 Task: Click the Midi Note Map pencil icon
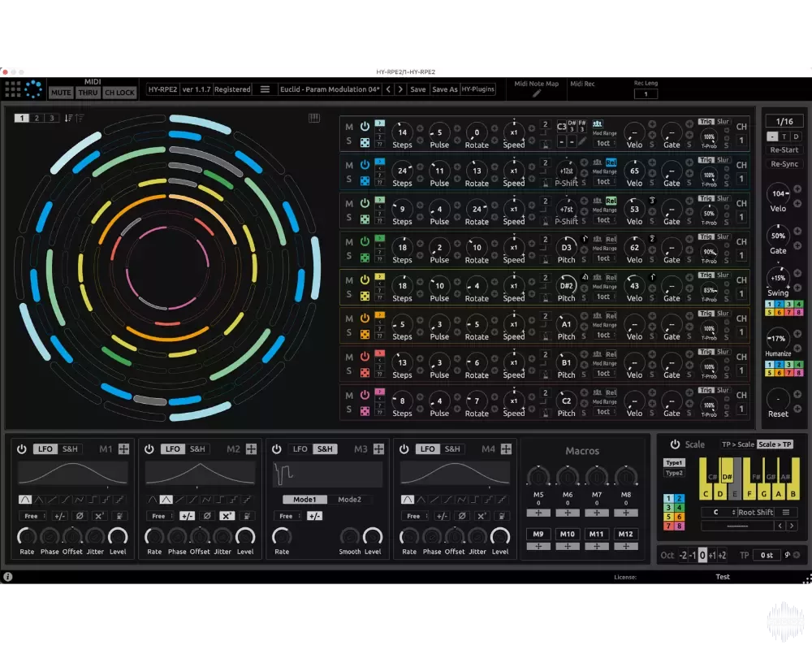[x=537, y=93]
